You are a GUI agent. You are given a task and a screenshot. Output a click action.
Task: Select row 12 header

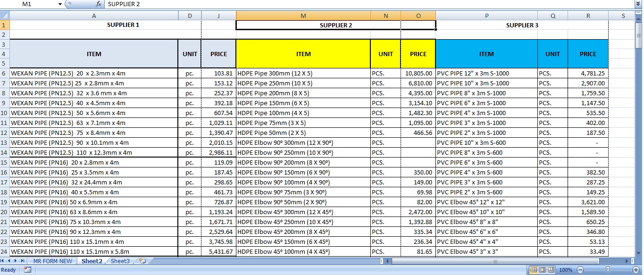(4, 133)
